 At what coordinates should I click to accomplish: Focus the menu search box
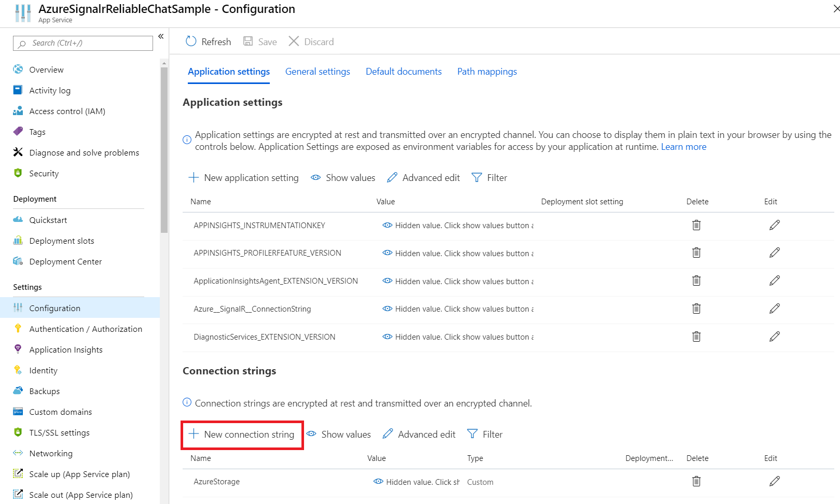pos(83,43)
